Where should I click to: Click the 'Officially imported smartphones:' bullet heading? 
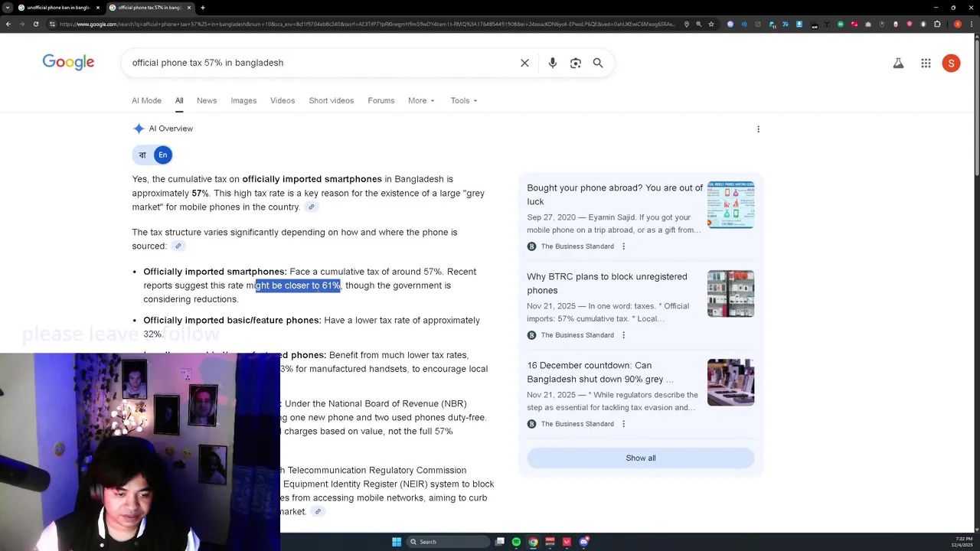click(x=215, y=272)
